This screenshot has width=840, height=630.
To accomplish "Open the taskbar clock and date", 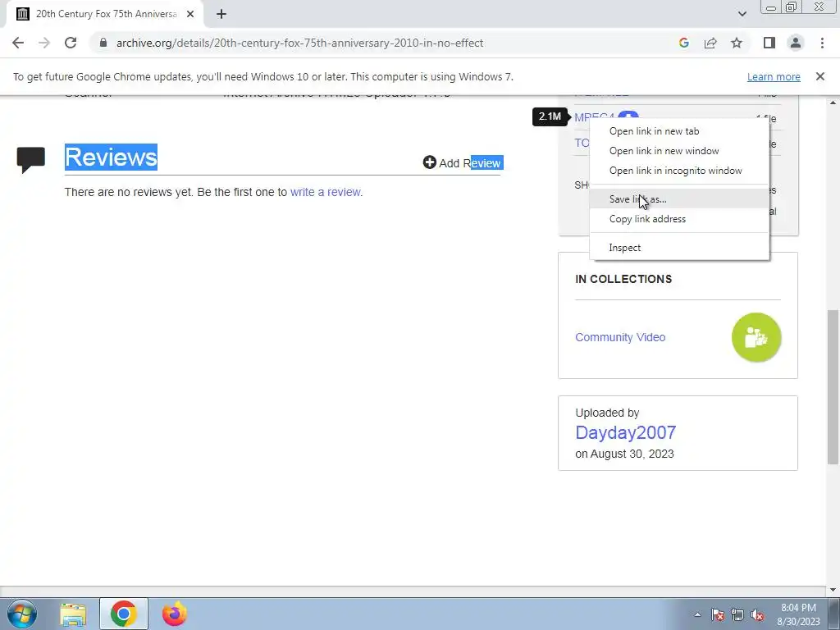I will (x=798, y=614).
